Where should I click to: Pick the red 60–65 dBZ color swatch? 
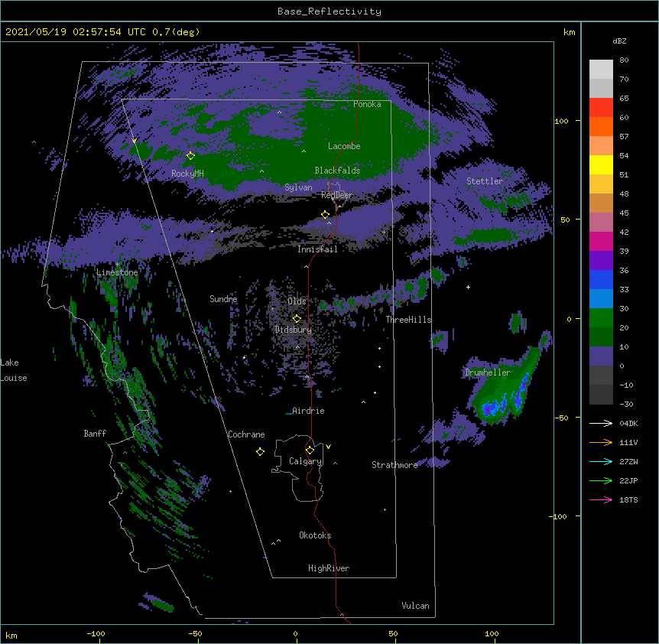[x=601, y=108]
